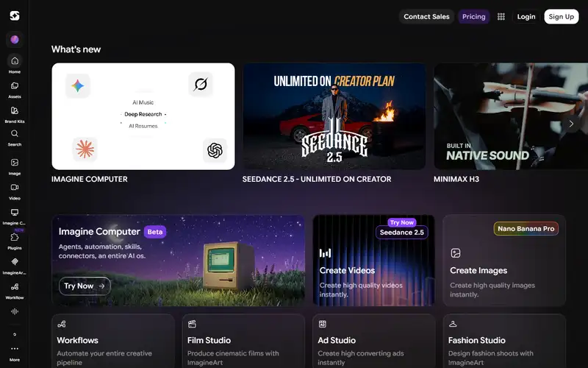Open Search in the sidebar
This screenshot has height=368, width=588.
coord(15,138)
